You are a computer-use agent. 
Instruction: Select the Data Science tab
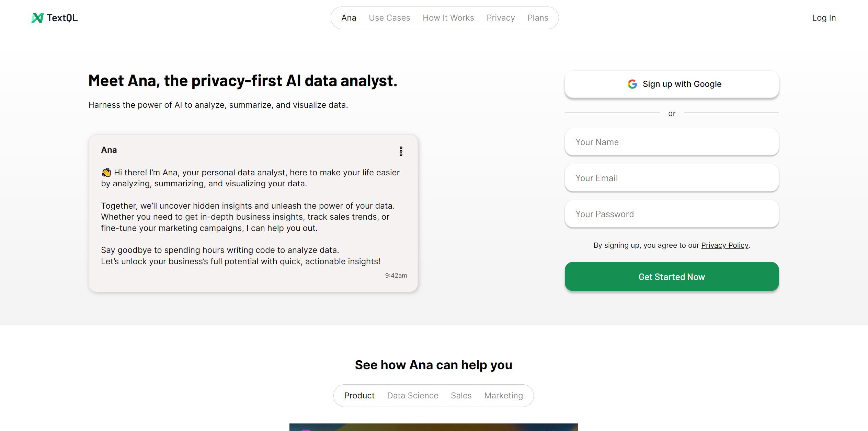pyautogui.click(x=412, y=395)
